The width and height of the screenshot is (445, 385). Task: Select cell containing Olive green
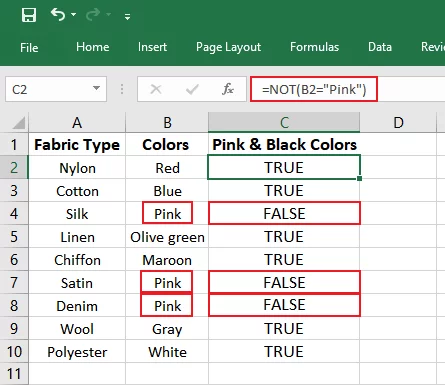167,237
